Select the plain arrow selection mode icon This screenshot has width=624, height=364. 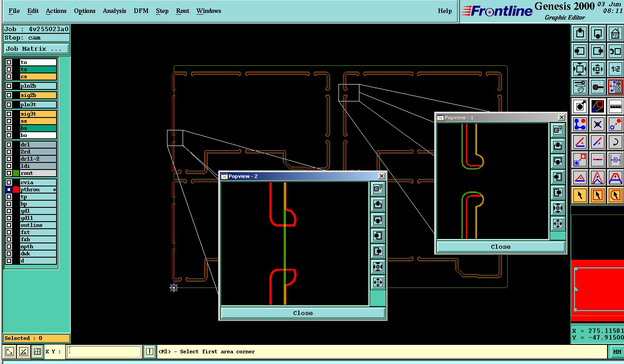[579, 195]
